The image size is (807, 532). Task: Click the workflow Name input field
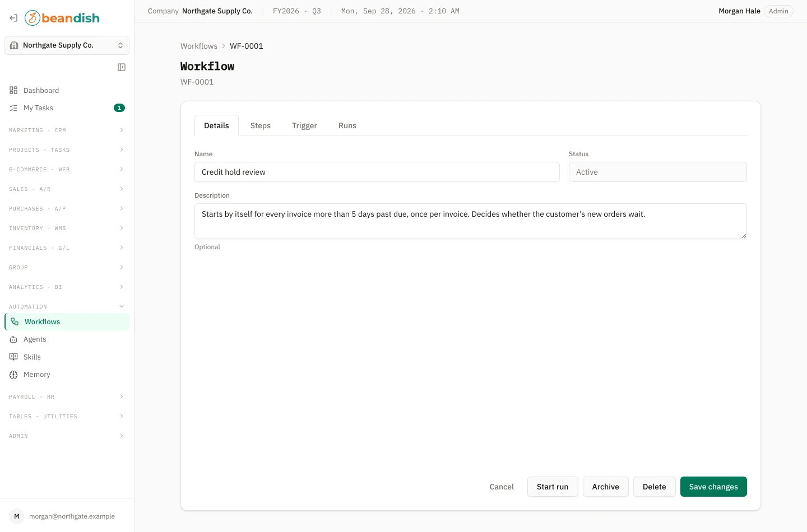coord(377,172)
